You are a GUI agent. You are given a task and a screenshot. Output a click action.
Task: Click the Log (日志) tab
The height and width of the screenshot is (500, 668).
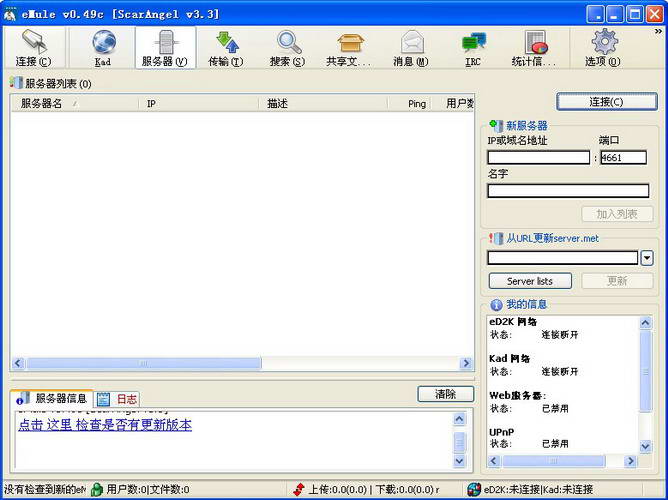point(117,399)
